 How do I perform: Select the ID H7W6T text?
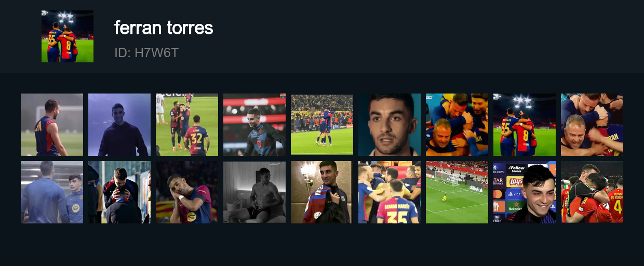pos(146,52)
